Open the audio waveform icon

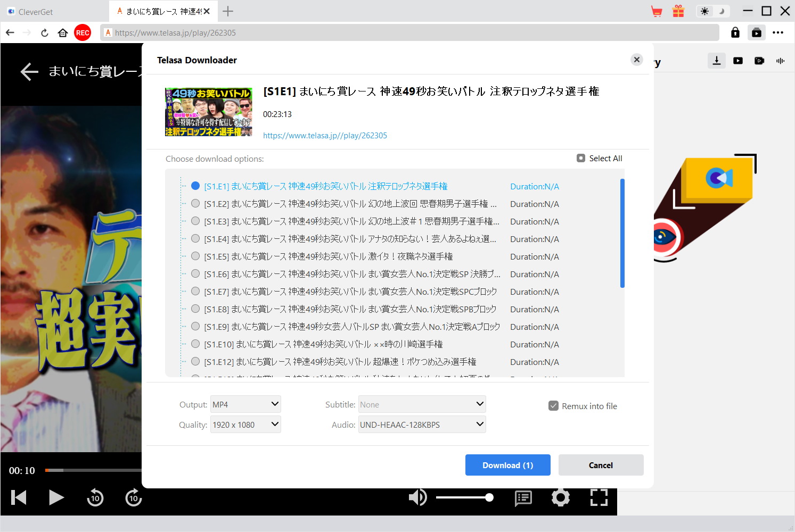[x=781, y=61]
